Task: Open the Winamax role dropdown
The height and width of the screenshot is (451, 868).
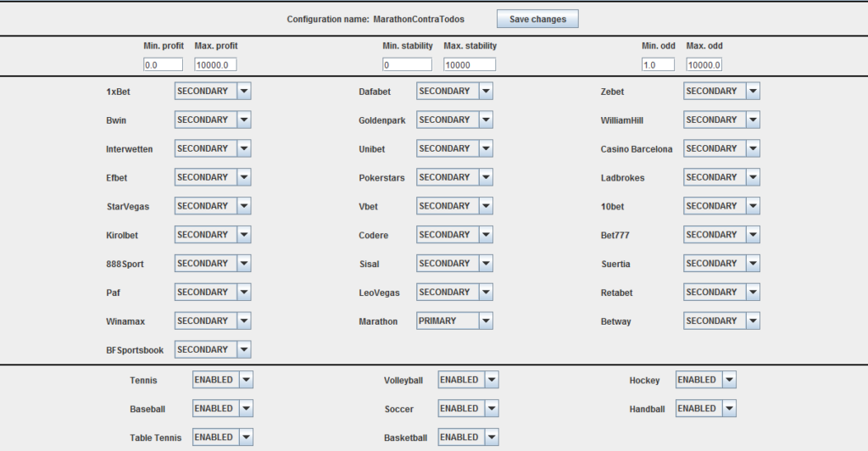Action: point(213,321)
